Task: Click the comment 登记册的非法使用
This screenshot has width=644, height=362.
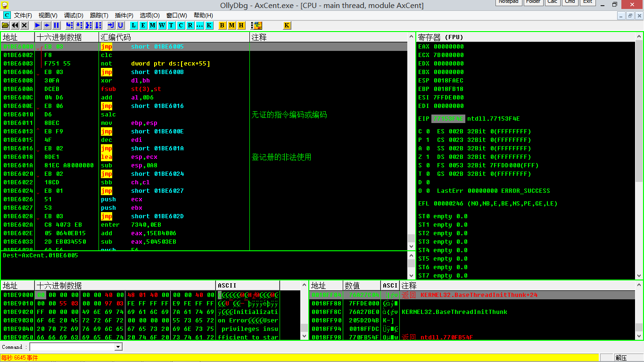Action: [281, 157]
